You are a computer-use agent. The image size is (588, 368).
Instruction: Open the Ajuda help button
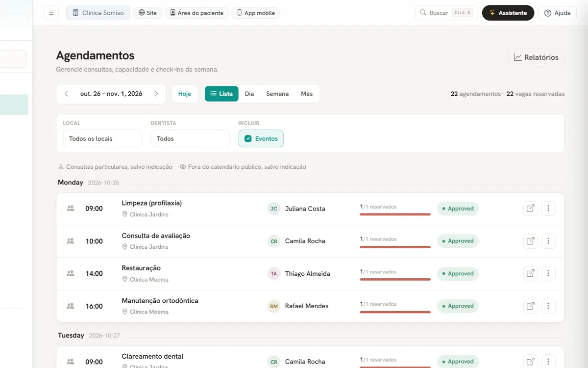click(x=558, y=13)
